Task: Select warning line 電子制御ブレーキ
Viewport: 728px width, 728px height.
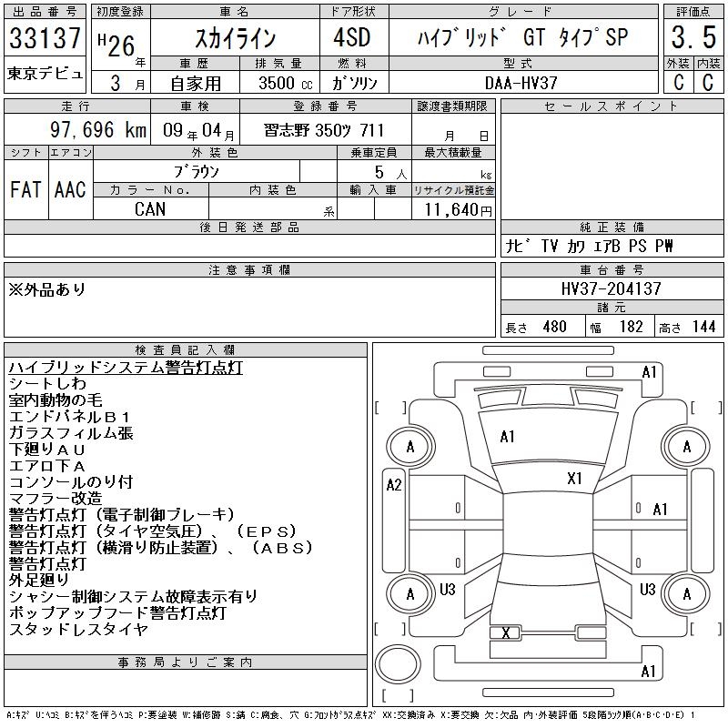Action: [122, 514]
